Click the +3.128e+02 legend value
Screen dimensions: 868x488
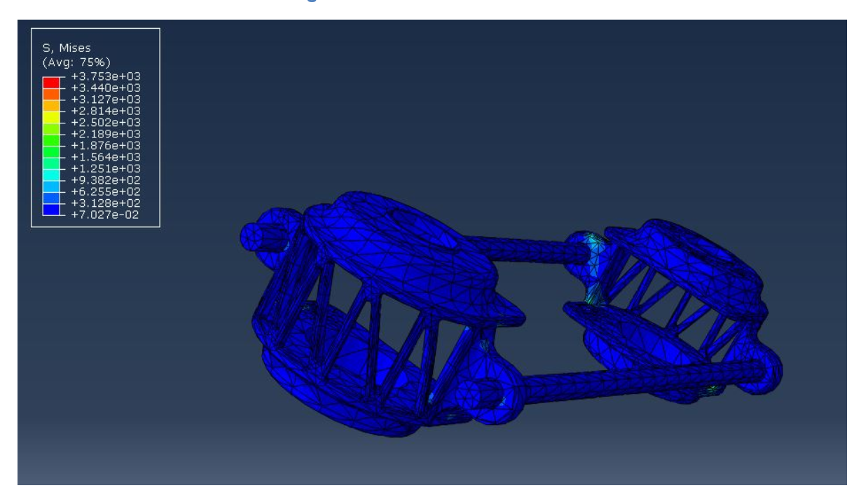click(106, 203)
